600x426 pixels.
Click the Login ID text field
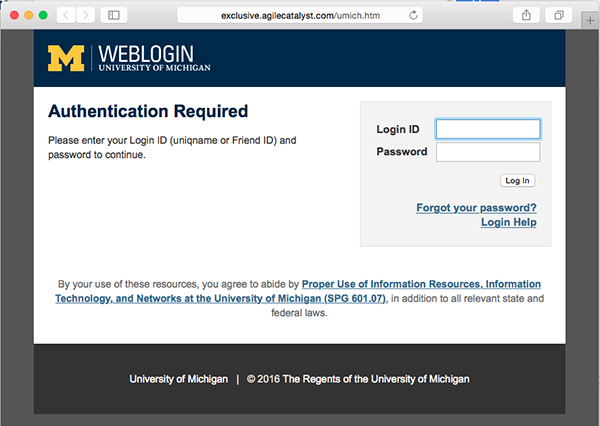(x=488, y=129)
